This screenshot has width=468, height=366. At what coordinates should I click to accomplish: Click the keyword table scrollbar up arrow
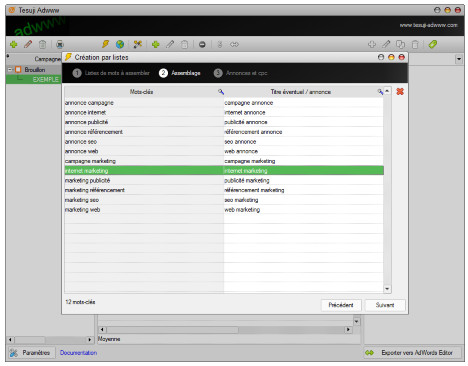(x=387, y=91)
